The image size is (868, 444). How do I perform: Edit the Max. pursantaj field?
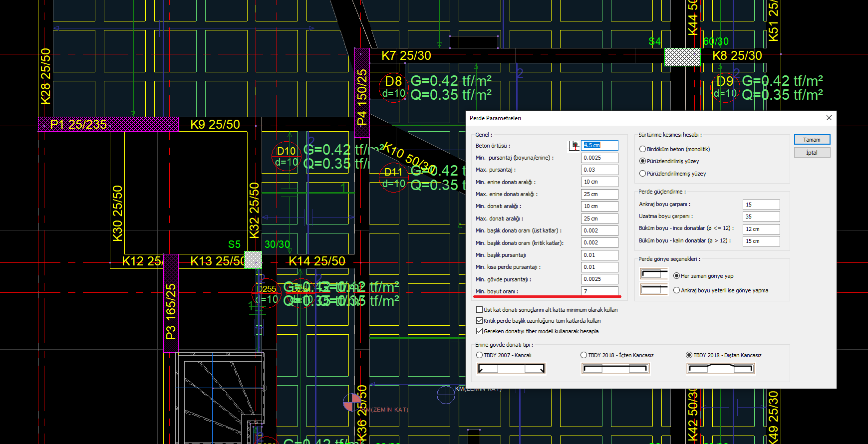click(x=599, y=170)
